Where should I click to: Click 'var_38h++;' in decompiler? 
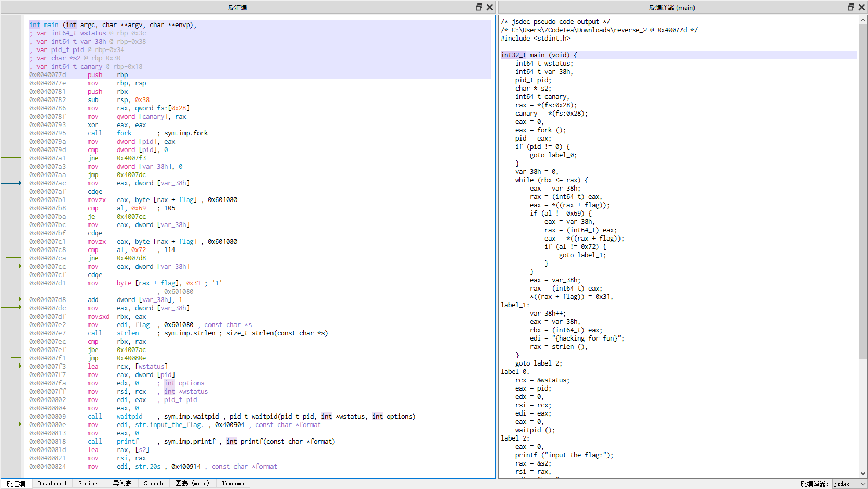548,314
